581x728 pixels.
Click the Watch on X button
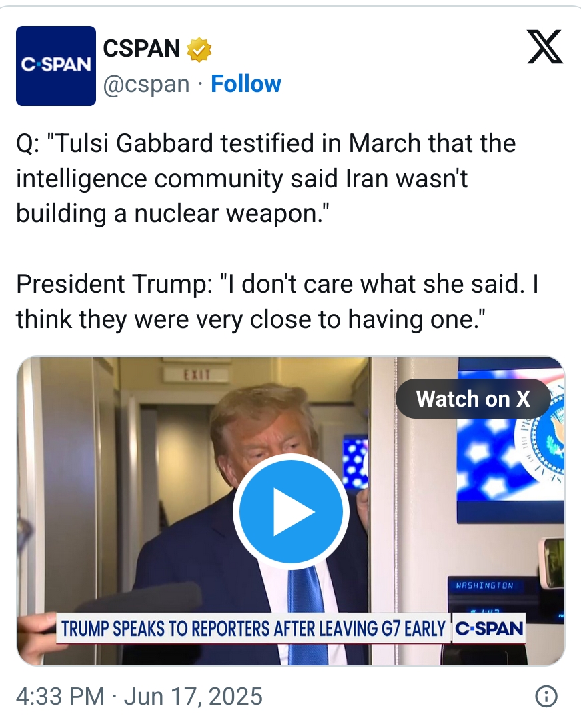click(473, 399)
